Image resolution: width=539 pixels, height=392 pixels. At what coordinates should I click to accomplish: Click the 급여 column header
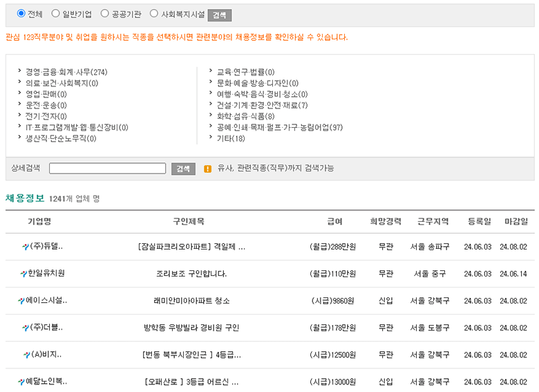click(335, 221)
